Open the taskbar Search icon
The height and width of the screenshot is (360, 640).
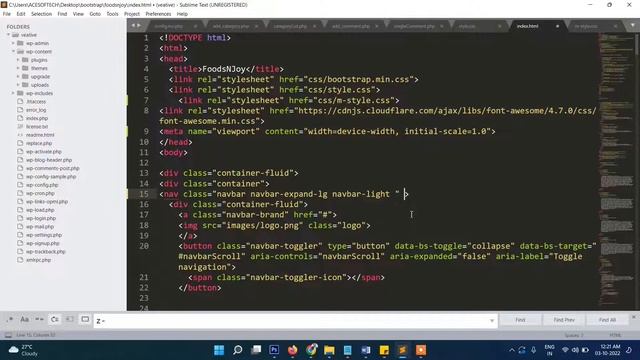coord(238,350)
